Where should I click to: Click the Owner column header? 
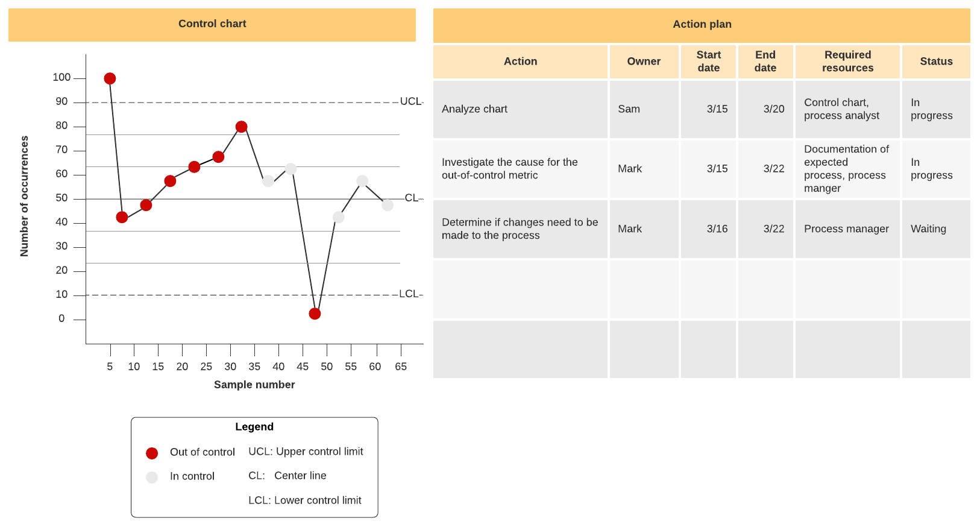point(644,62)
